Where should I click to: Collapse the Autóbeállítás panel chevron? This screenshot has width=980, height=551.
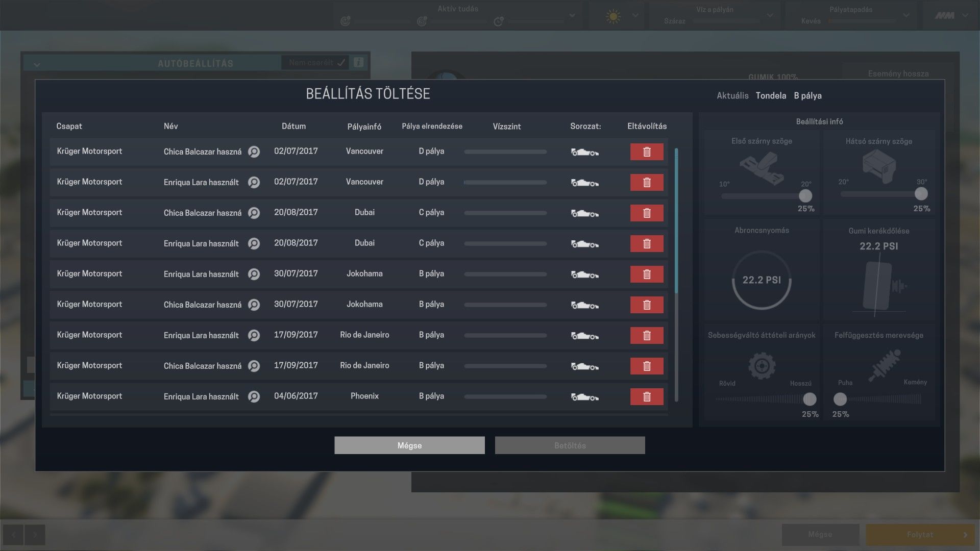37,64
